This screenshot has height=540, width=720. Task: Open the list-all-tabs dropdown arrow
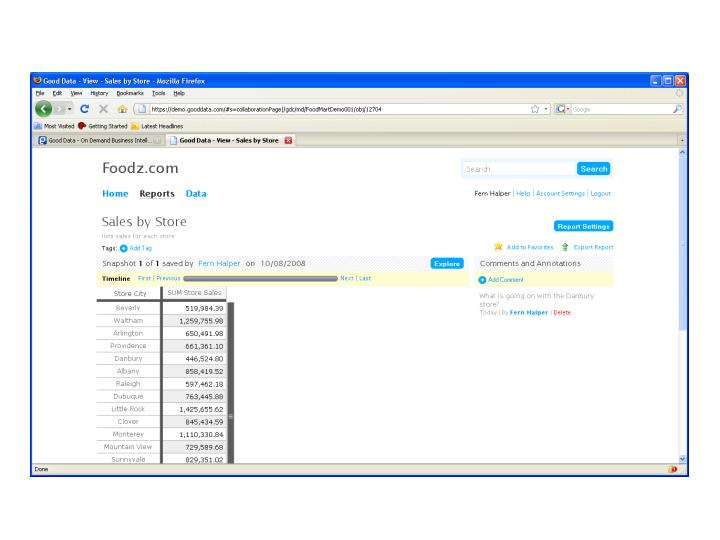pos(682,140)
